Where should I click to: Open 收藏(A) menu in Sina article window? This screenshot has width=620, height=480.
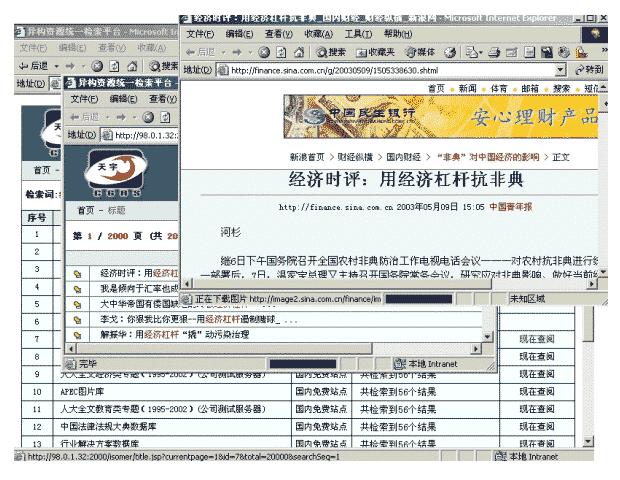coord(318,34)
